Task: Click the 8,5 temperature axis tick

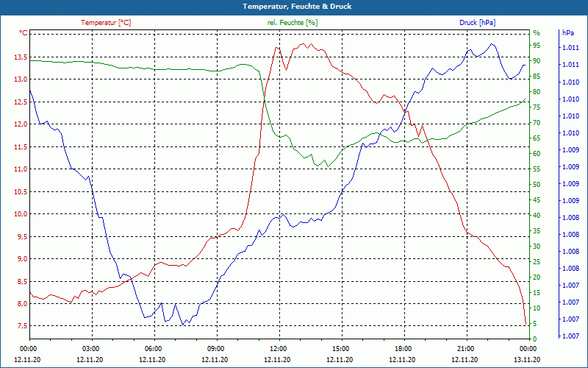Action: [x=23, y=281]
